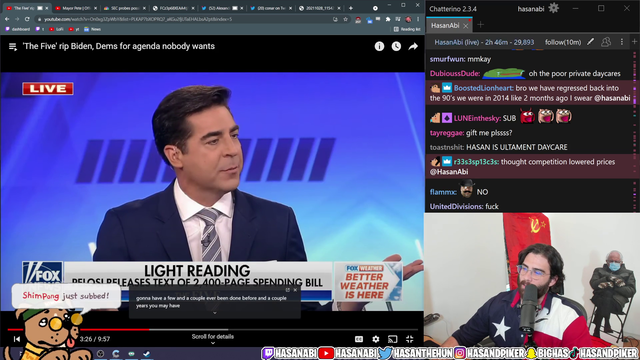Open the 'yt' bookmark

pyautogui.click(x=74, y=29)
